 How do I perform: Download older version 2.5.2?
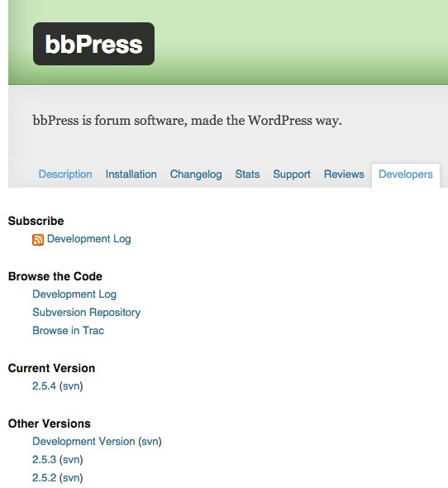pyautogui.click(x=44, y=478)
